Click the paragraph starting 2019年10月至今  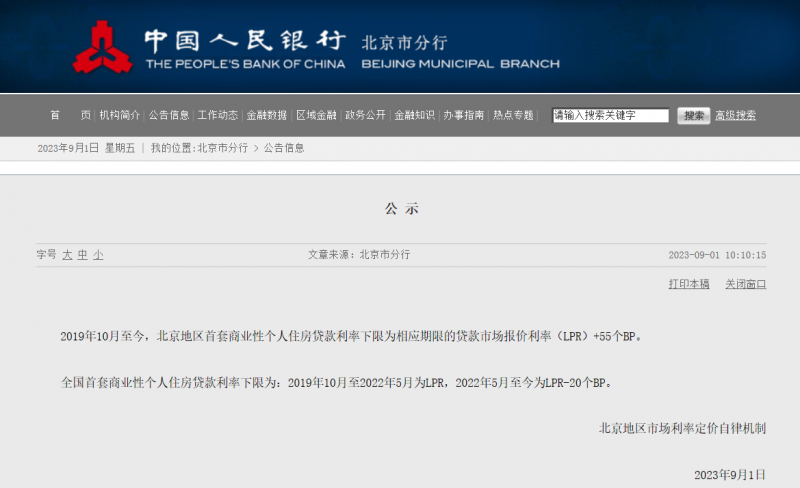(351, 336)
